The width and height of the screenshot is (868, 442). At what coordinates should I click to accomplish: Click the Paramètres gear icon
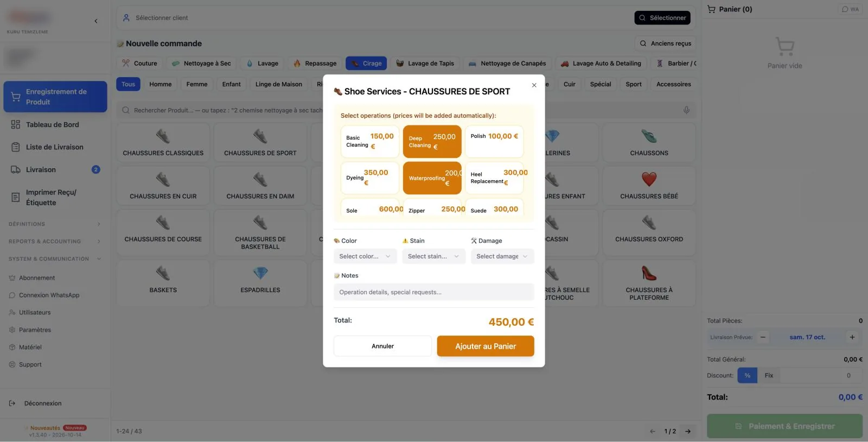pyautogui.click(x=12, y=330)
